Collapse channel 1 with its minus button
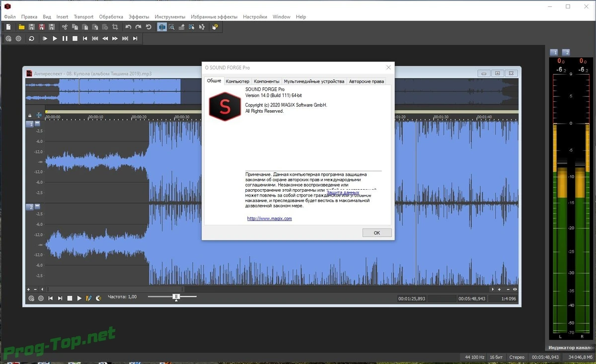 click(38, 123)
